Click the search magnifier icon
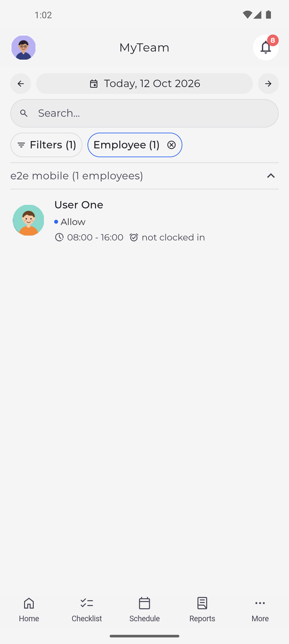289x644 pixels. (x=24, y=113)
